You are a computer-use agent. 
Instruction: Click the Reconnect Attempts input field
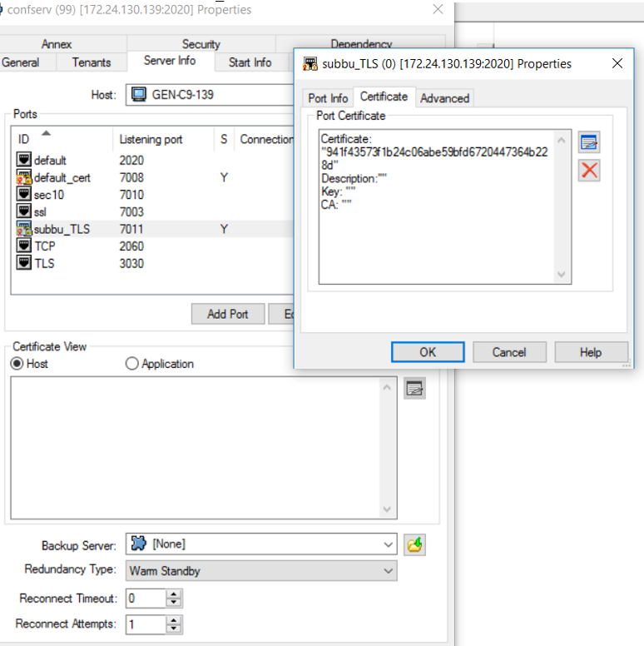pyautogui.click(x=145, y=624)
